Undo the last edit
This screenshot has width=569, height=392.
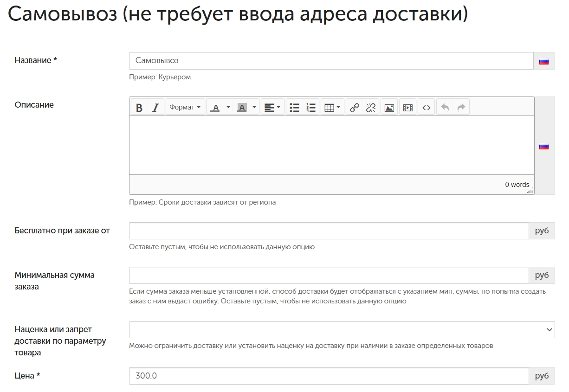tap(445, 107)
